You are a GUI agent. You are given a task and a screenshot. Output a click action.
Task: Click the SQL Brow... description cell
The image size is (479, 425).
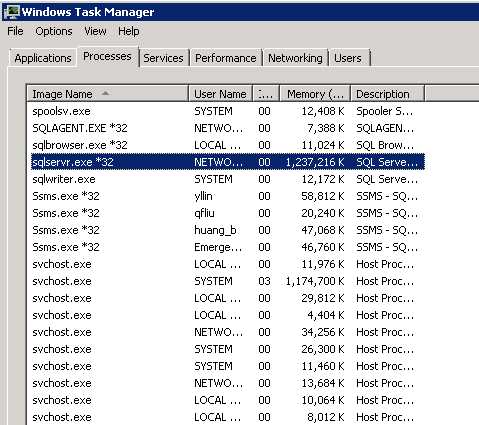pos(385,145)
